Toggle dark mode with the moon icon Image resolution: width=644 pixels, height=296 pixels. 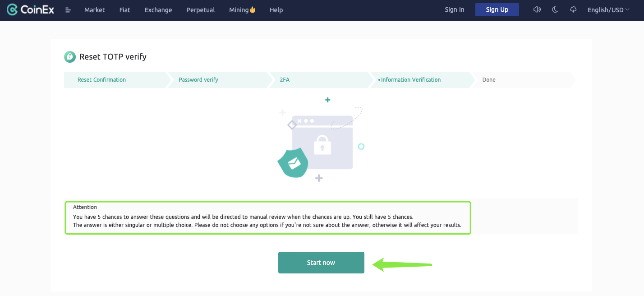(x=555, y=9)
